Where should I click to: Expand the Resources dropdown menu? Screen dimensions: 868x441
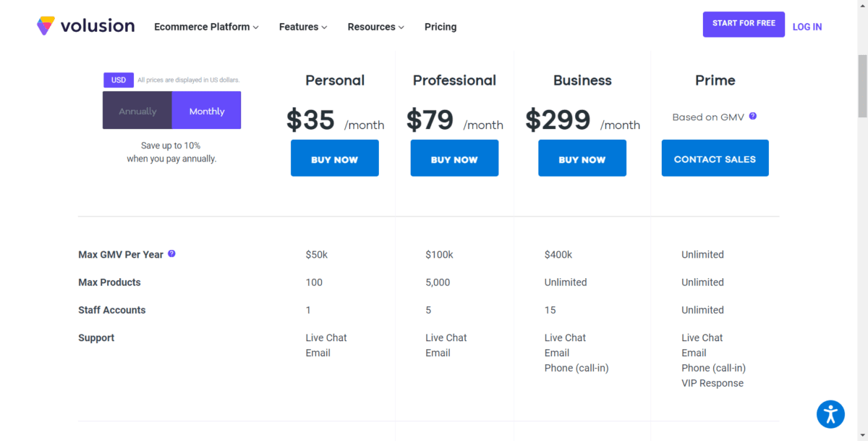[x=375, y=27]
